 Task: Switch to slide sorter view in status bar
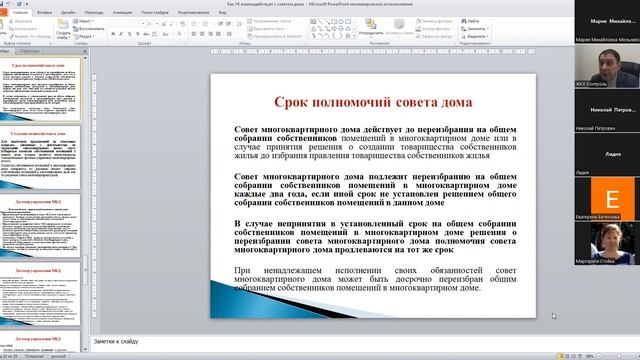point(567,356)
